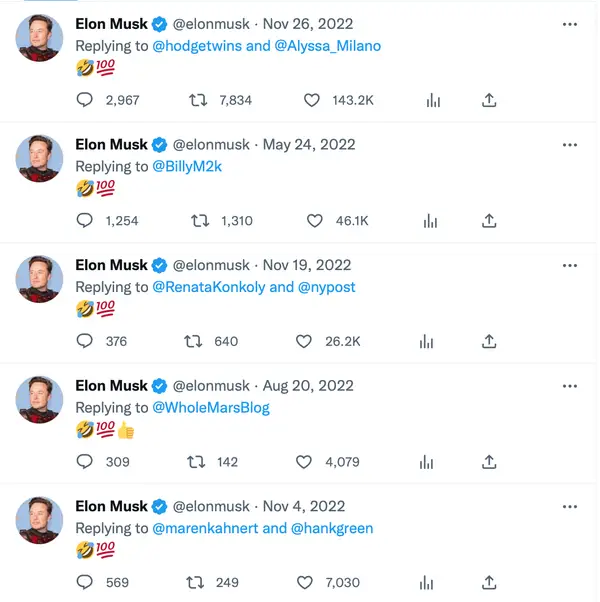Open the @nypost mention link
Screen dimensions: 600x602
(327, 287)
